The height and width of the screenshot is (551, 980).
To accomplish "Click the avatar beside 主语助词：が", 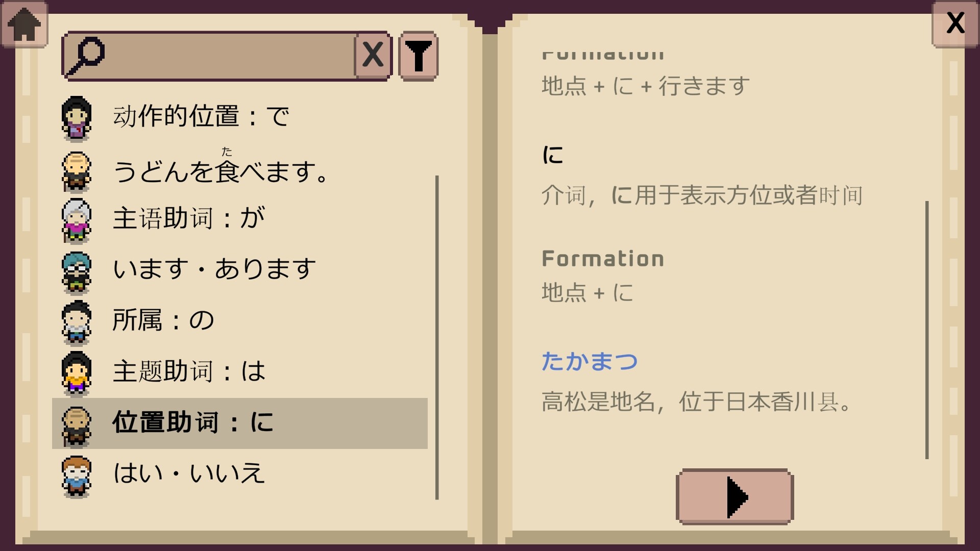I will pos(77,219).
